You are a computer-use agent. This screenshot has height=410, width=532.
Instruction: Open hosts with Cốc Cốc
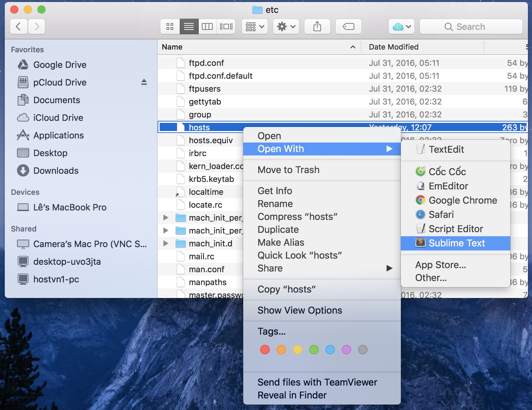click(x=456, y=171)
